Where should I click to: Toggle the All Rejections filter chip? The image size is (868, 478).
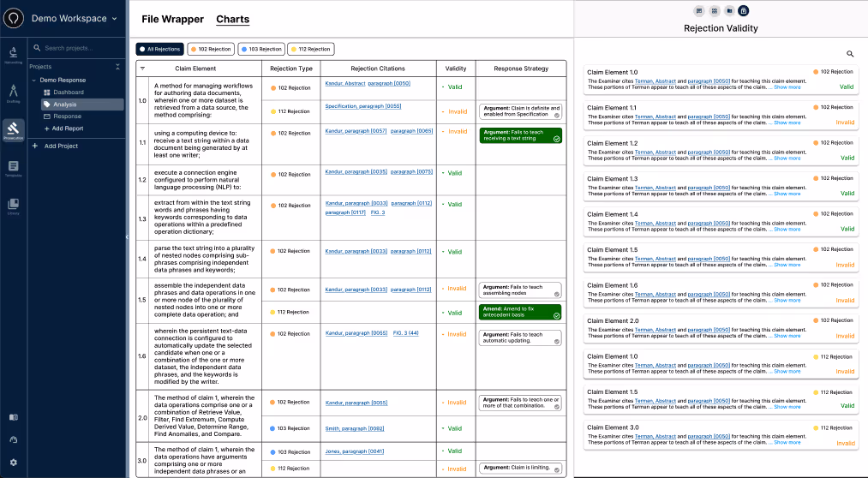click(x=160, y=49)
